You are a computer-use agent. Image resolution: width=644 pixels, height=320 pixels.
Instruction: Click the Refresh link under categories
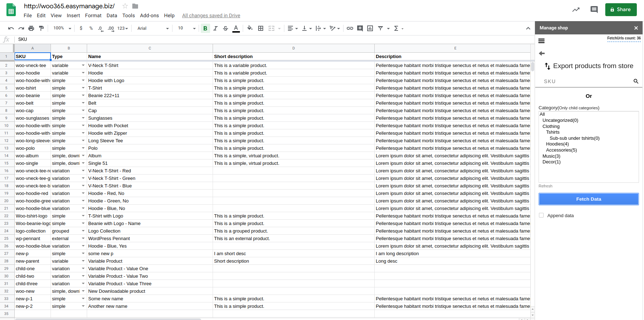point(545,186)
